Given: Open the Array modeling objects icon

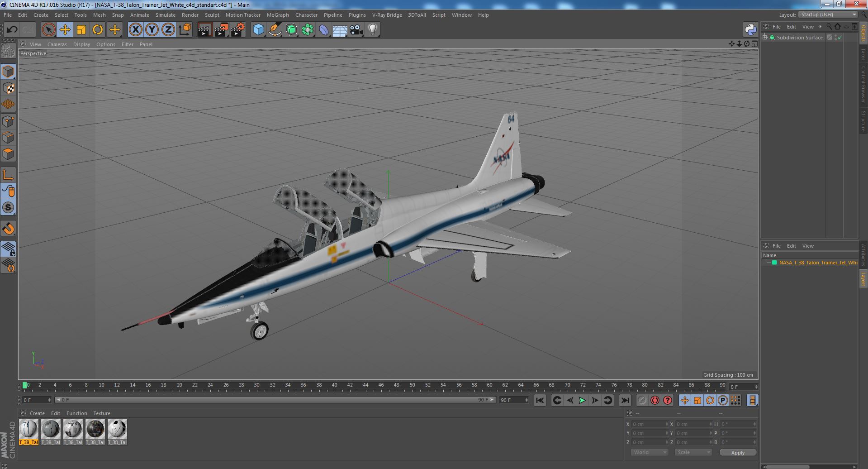Looking at the screenshot, I should 308,30.
